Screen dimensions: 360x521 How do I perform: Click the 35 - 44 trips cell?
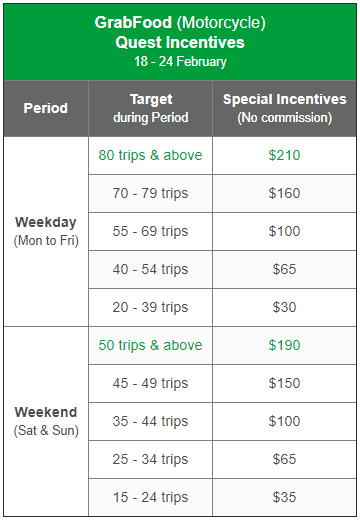[150, 421]
